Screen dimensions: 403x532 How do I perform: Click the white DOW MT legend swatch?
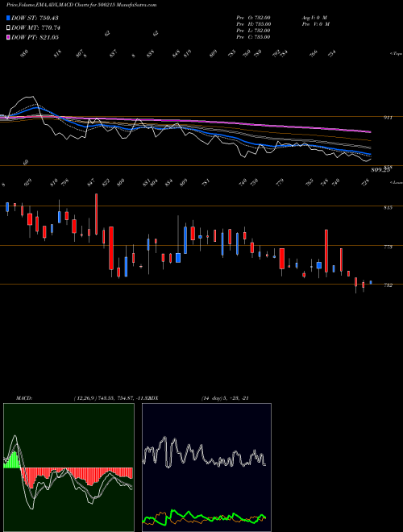[8, 27]
